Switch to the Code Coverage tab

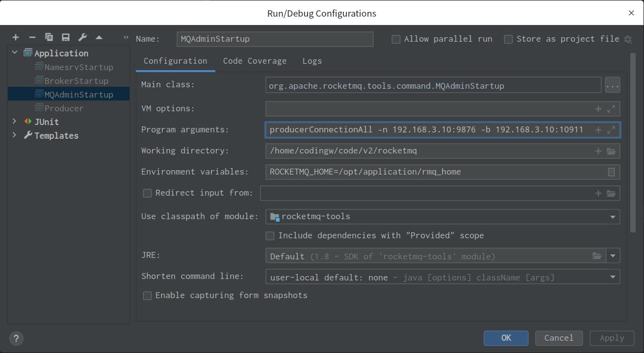(255, 61)
